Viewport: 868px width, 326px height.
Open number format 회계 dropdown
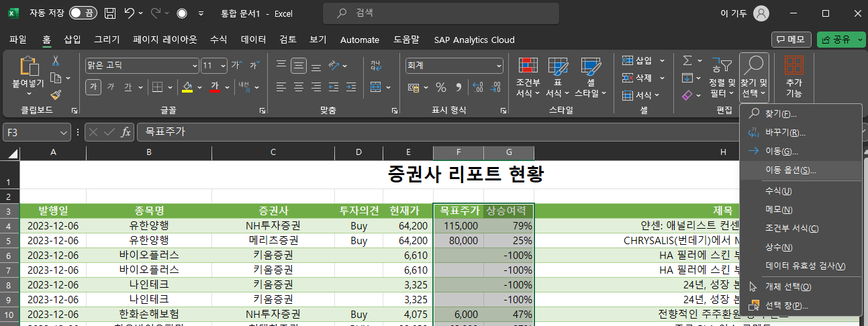tap(499, 66)
